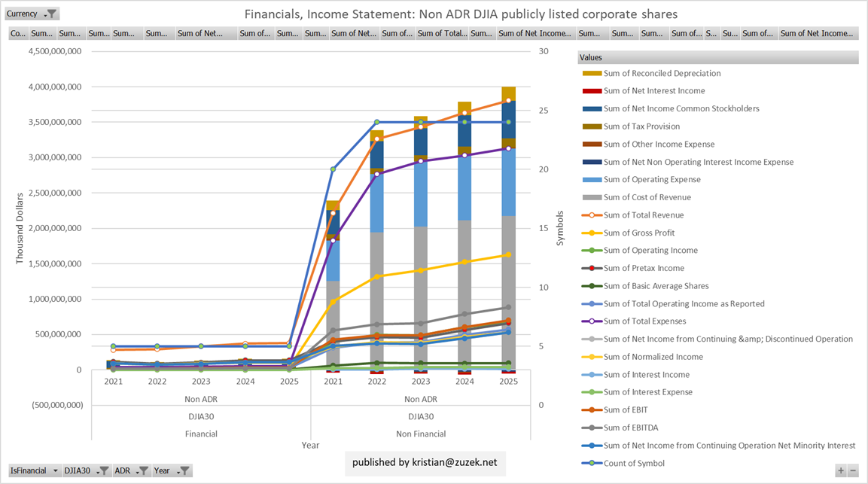Click the Sum of Total Expenses legend marker

592,321
